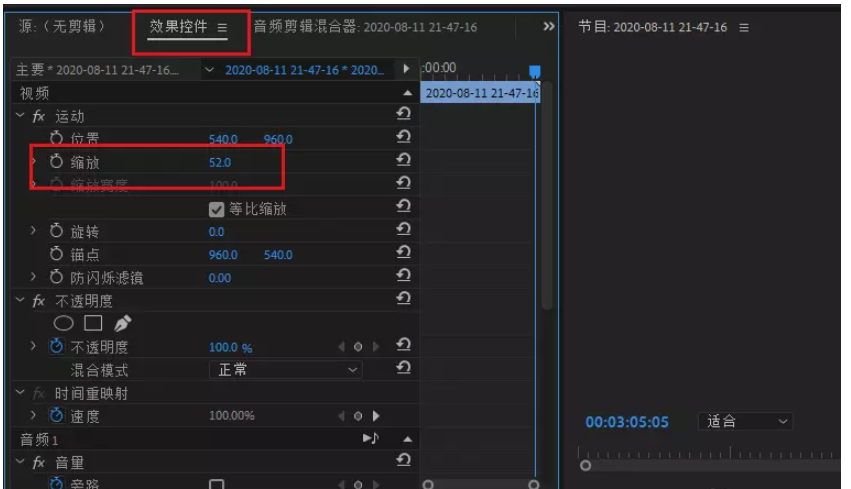The width and height of the screenshot is (851, 489).
Task: Click the program monitor playhead circle
Action: click(585, 466)
